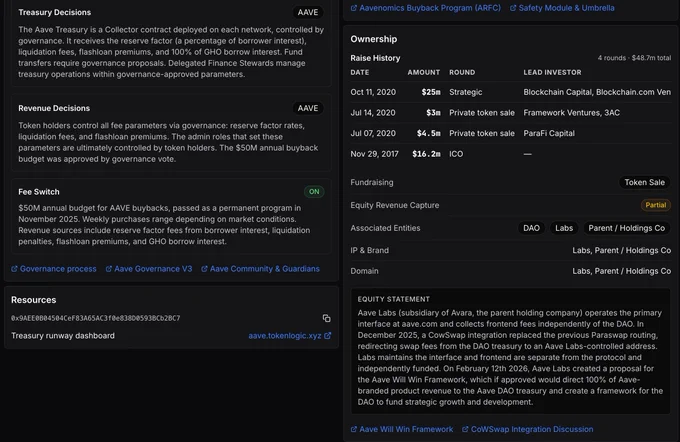The width and height of the screenshot is (680, 442).
Task: Click the AAVE badge beside Revenue Decisions
Action: pyautogui.click(x=308, y=108)
